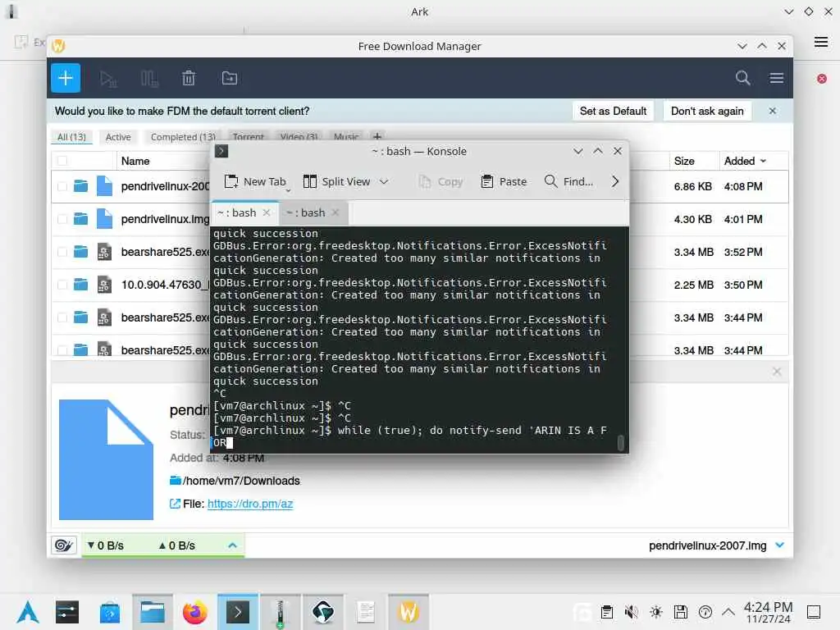This screenshot has width=840, height=630.
Task: Collapse details via pendrivelinux-2007.img chevron
Action: [780, 546]
